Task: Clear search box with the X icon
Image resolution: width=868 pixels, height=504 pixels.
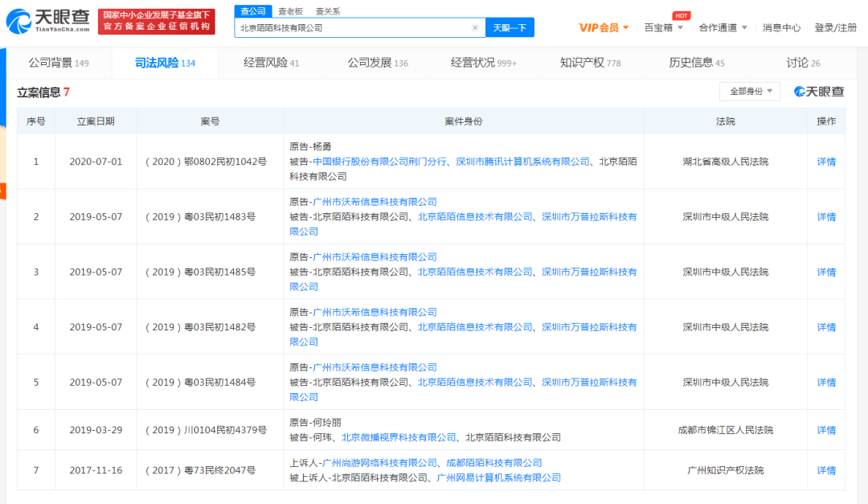Action: 474,27
